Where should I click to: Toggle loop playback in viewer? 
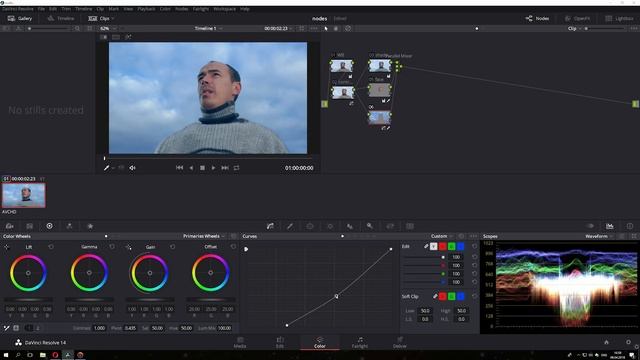pyautogui.click(x=236, y=168)
